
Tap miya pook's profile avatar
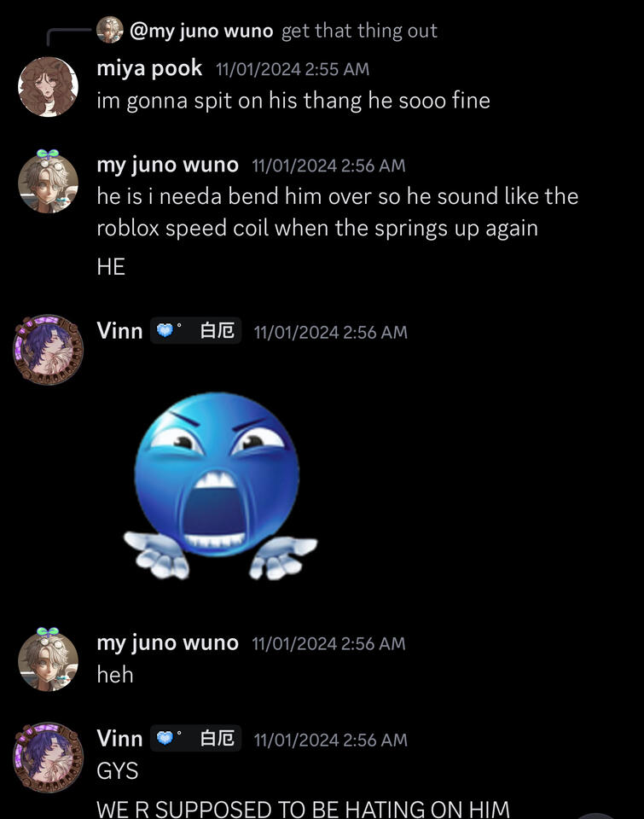[x=48, y=86]
